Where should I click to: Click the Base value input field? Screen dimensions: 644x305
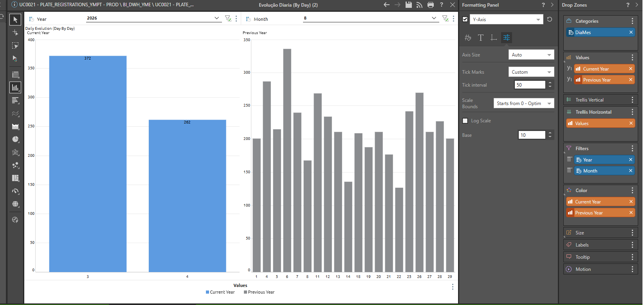coord(532,135)
